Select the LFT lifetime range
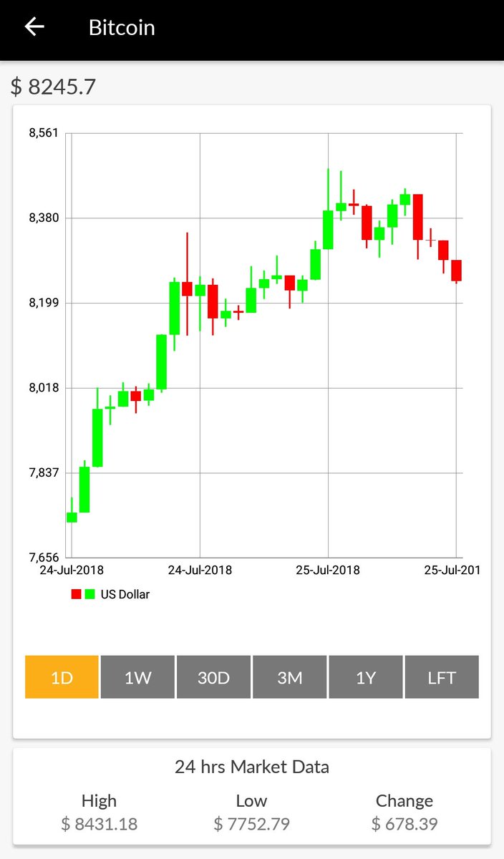Image resolution: width=504 pixels, height=859 pixels. click(x=442, y=677)
